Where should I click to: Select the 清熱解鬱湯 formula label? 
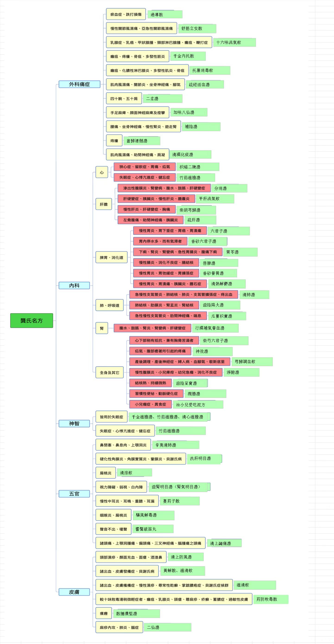tap(227, 284)
